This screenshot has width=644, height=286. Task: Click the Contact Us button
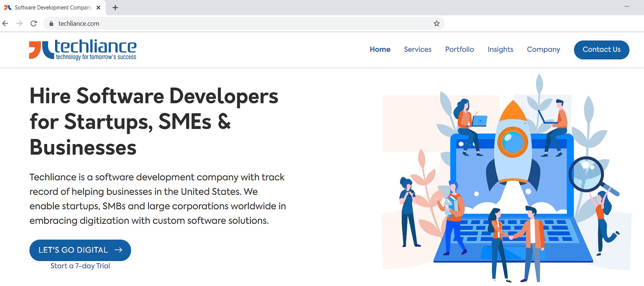coord(601,50)
